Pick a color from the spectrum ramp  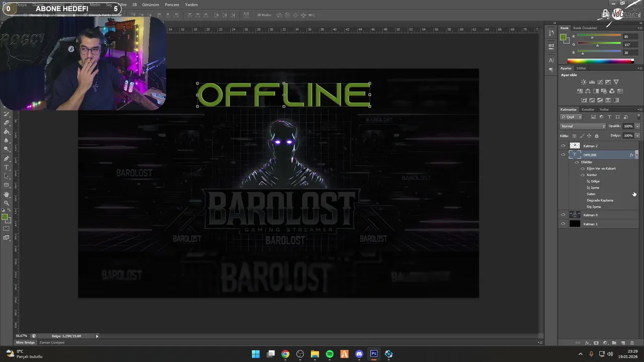click(600, 61)
